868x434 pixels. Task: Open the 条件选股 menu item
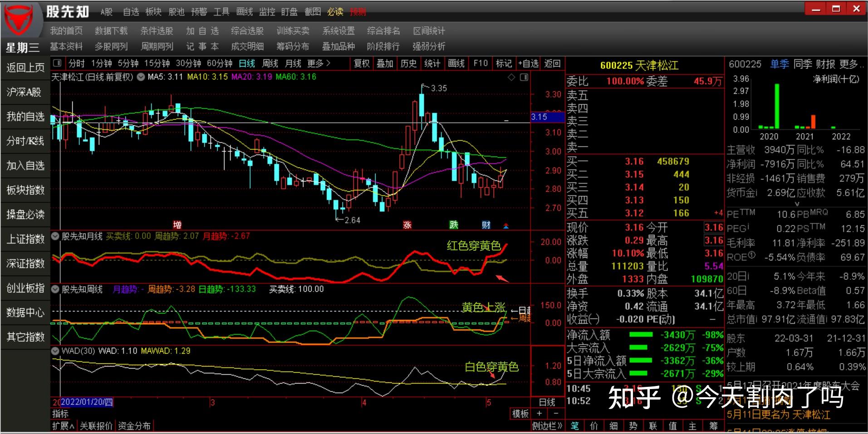pos(157,31)
